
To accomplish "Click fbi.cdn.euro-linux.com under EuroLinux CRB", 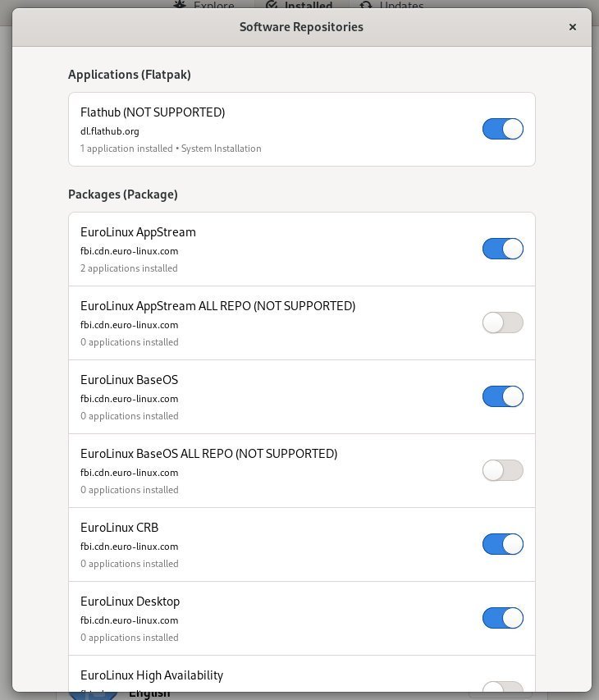I will click(x=130, y=547).
